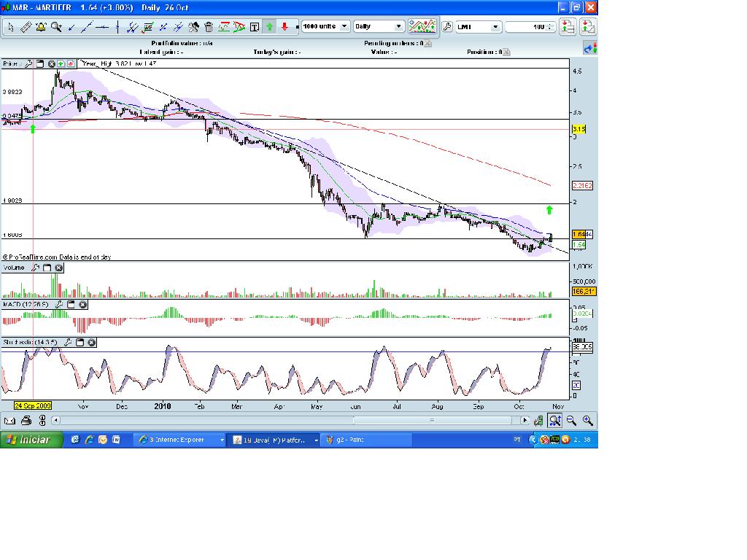
Task: Maximize the Volume panel
Action: coord(47,268)
